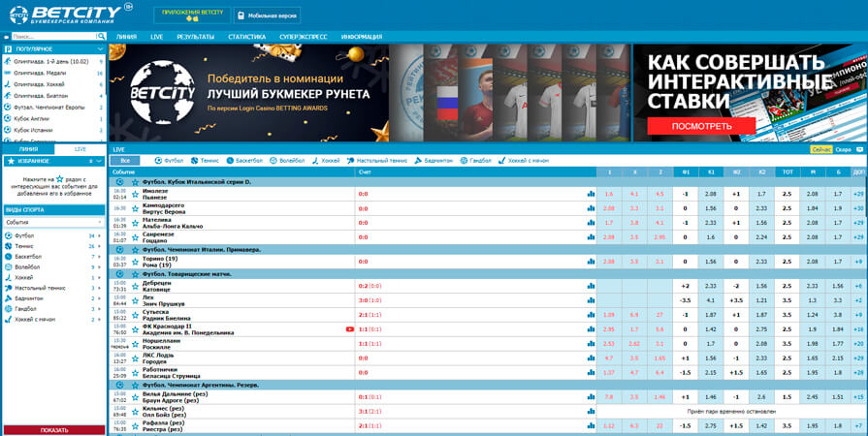Open Приложения Betcity button

[192, 15]
